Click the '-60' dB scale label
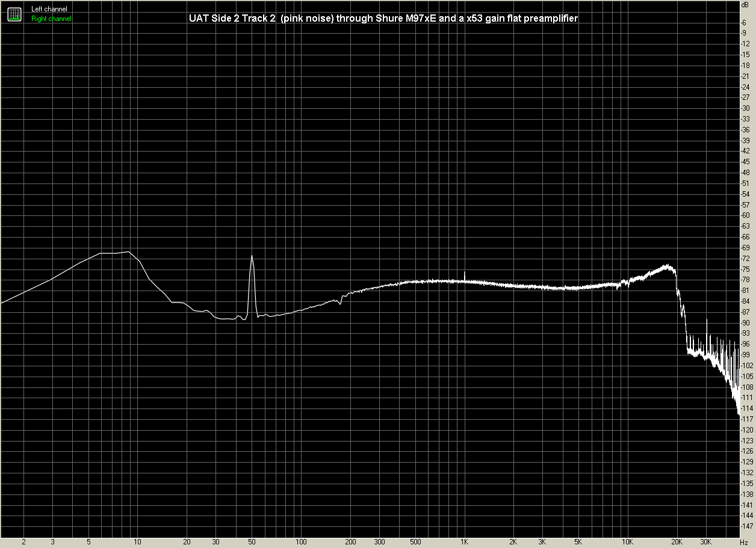 [745, 215]
